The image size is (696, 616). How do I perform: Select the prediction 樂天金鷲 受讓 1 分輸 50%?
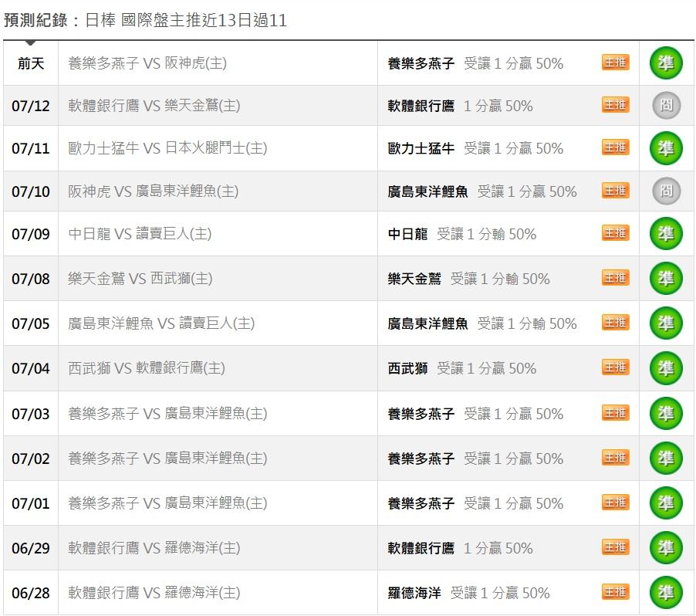(468, 279)
